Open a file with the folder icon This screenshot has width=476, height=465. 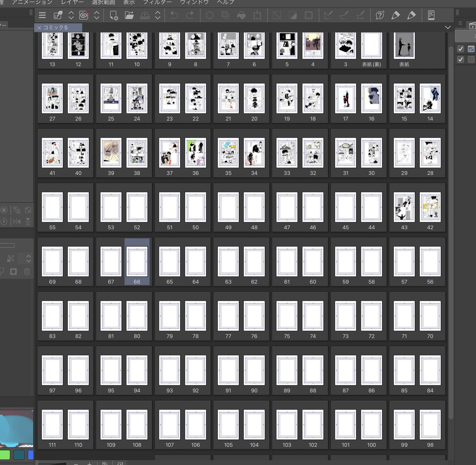pyautogui.click(x=129, y=15)
